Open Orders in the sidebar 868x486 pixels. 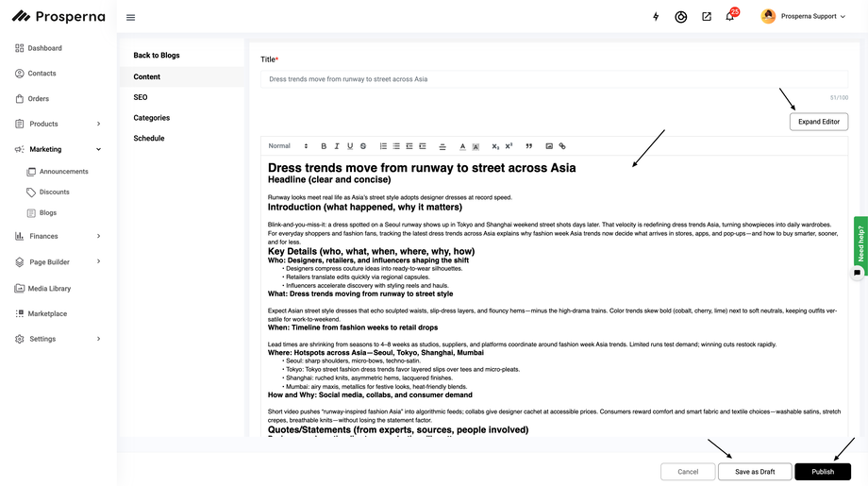(38, 98)
